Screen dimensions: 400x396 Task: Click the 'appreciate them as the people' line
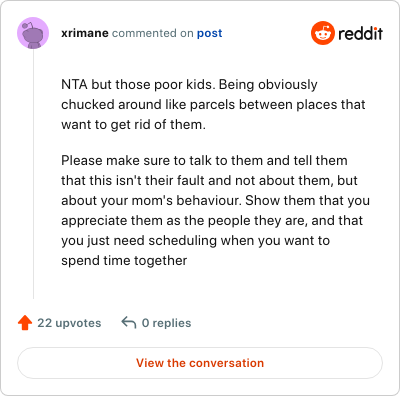tap(212, 221)
